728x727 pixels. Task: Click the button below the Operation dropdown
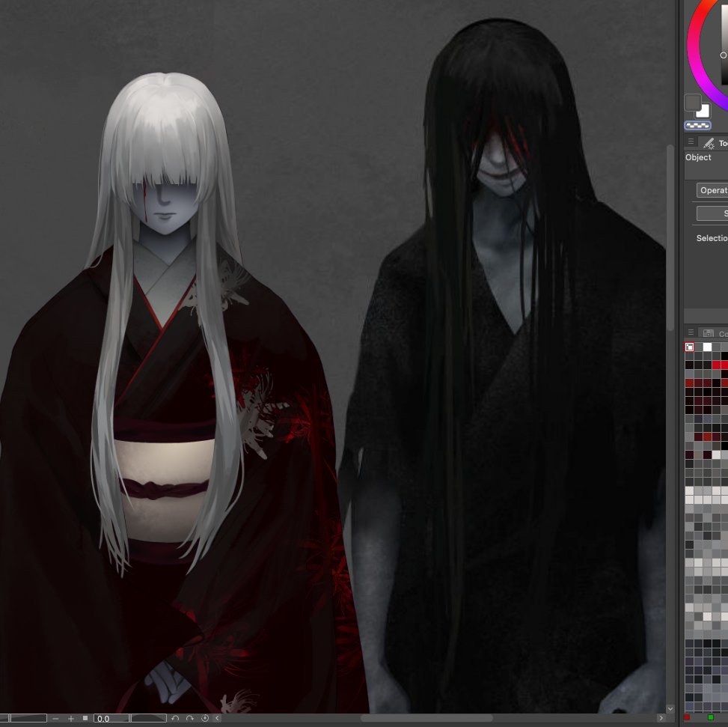coord(712,213)
